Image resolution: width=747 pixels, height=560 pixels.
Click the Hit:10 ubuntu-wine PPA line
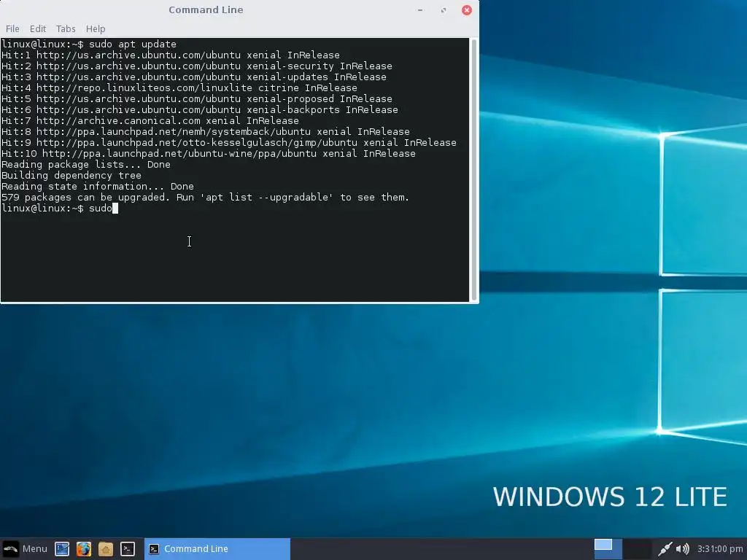pyautogui.click(x=208, y=154)
